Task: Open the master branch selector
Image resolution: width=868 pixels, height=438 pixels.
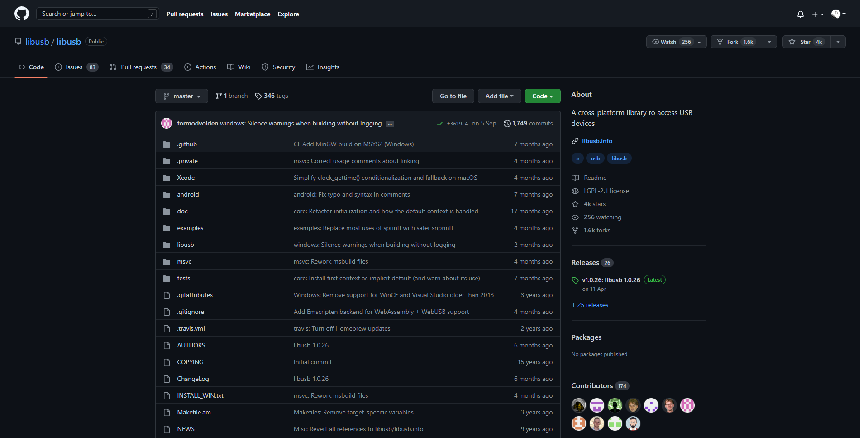Action: point(181,96)
